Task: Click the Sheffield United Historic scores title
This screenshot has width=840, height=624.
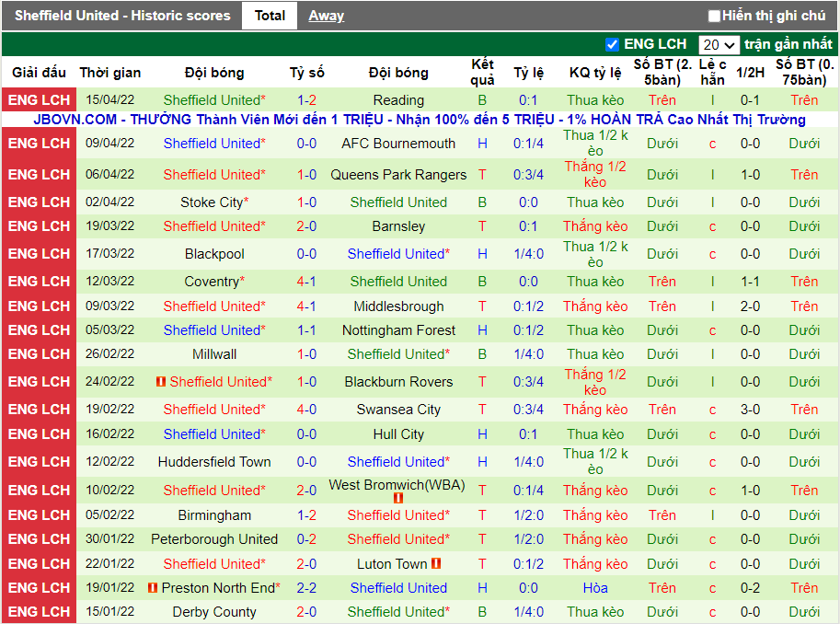Action: 122,16
